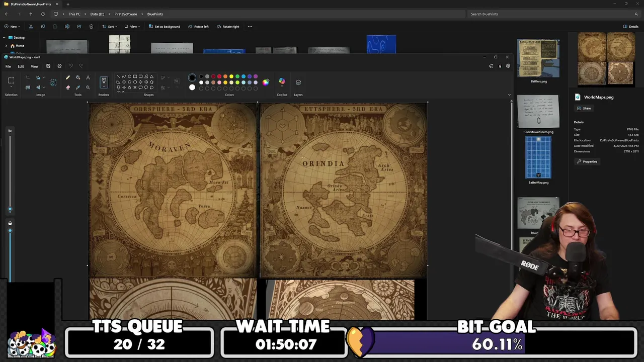
Task: Click the Share button in Details pane
Action: coord(584,108)
